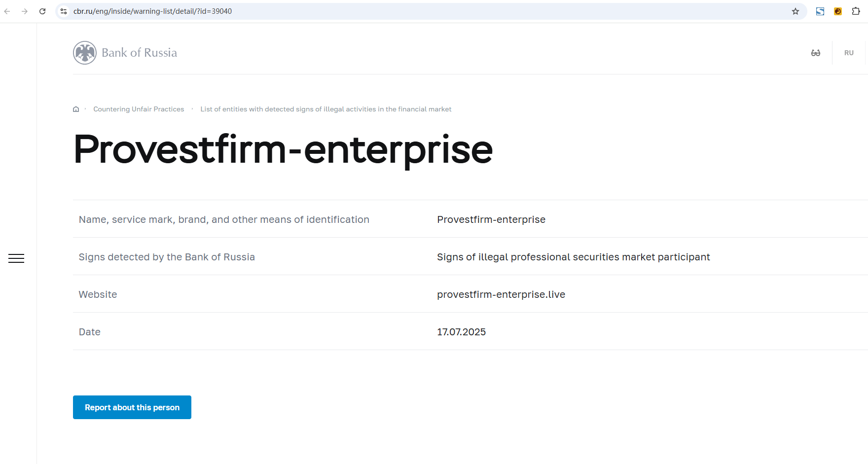Expand the hamburger side menu
Screen dimensions: 868x464
[x=16, y=258]
